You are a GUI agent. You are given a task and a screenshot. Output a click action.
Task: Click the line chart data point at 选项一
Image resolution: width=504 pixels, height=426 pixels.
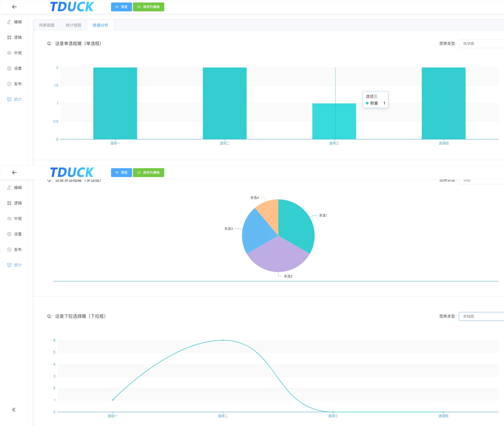[x=113, y=400]
